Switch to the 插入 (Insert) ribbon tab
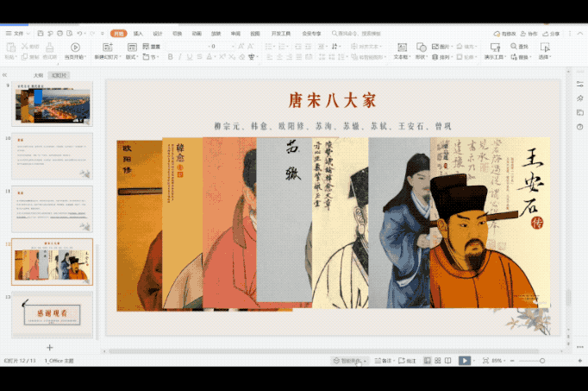Image resolution: width=588 pixels, height=391 pixels. tap(138, 34)
